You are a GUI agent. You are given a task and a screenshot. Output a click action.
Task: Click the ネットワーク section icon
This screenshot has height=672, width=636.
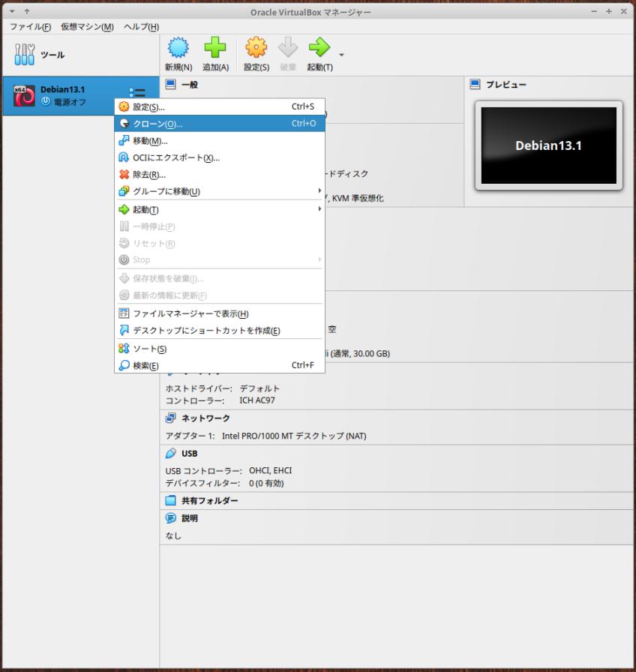click(170, 418)
